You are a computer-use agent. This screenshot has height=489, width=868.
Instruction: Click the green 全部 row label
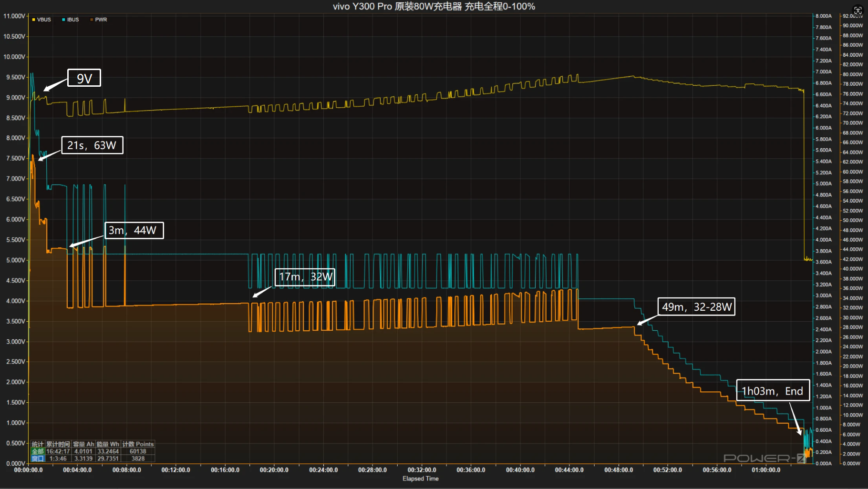pos(38,451)
